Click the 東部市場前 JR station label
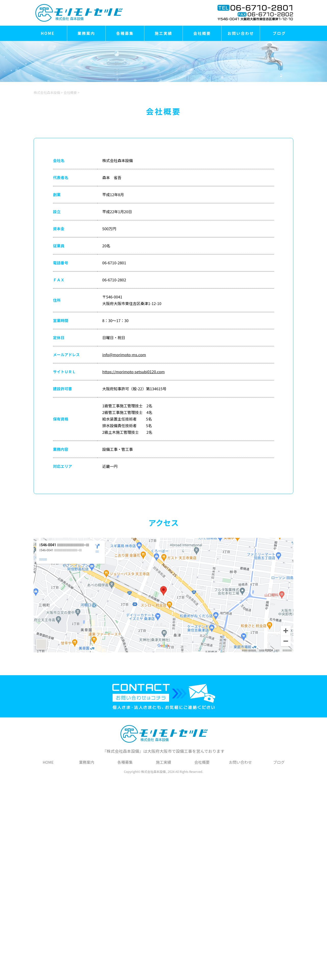 click(245, 647)
